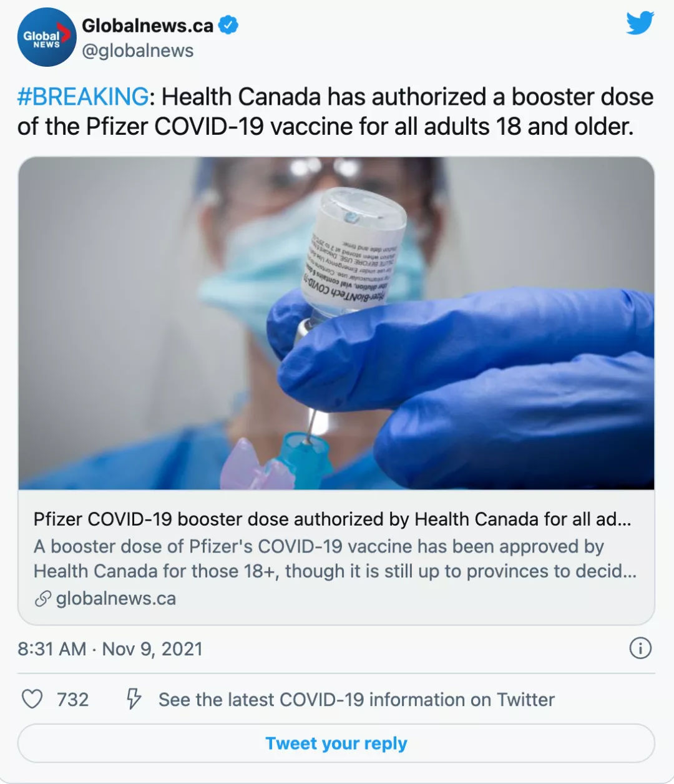This screenshot has height=784, width=674.
Task: Click the blue verified badge
Action: tap(228, 26)
